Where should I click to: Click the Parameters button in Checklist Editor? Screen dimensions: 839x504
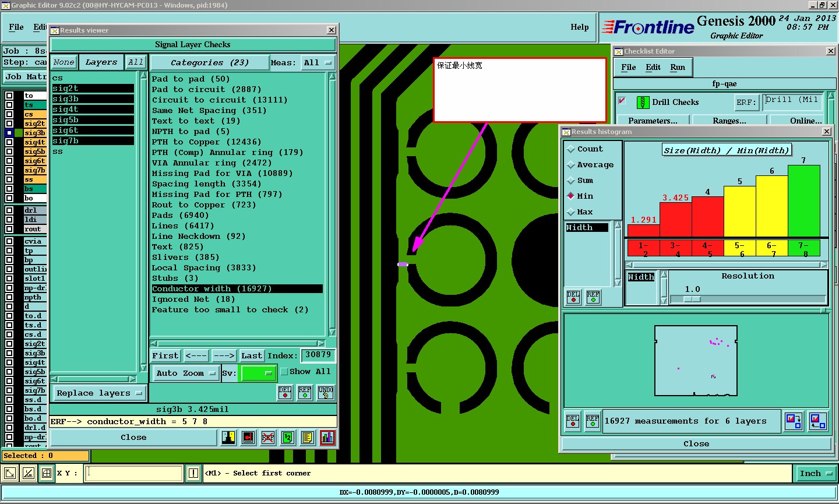(653, 121)
